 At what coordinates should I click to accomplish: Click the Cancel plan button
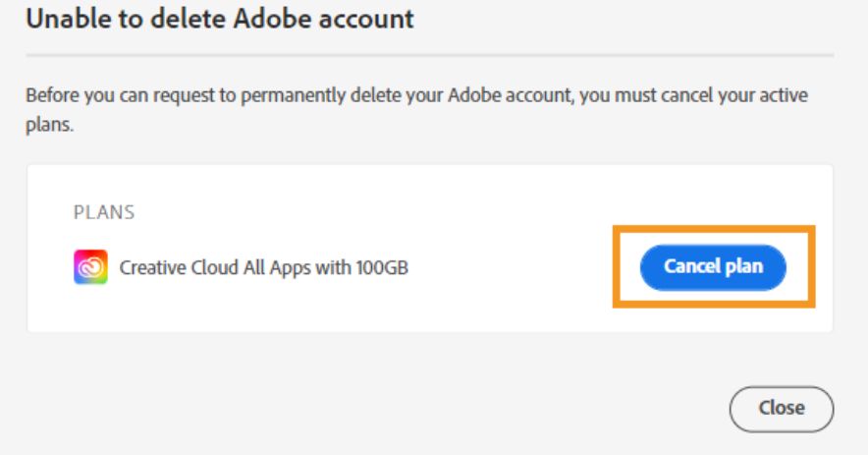(x=713, y=267)
